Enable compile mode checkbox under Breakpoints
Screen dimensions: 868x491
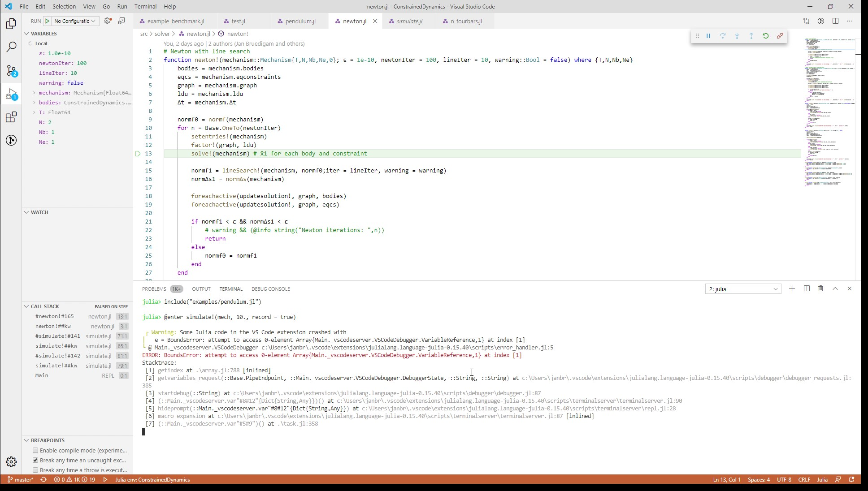pos(35,450)
